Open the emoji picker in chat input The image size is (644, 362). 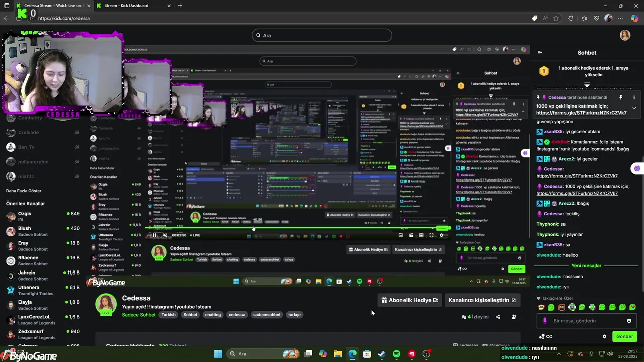[629, 321]
